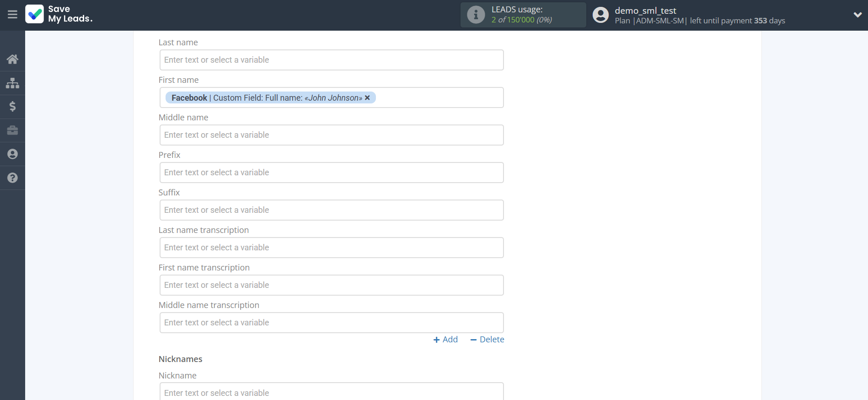Go to Home in sidebar
Viewport: 868px width, 400px height.
[x=12, y=59]
